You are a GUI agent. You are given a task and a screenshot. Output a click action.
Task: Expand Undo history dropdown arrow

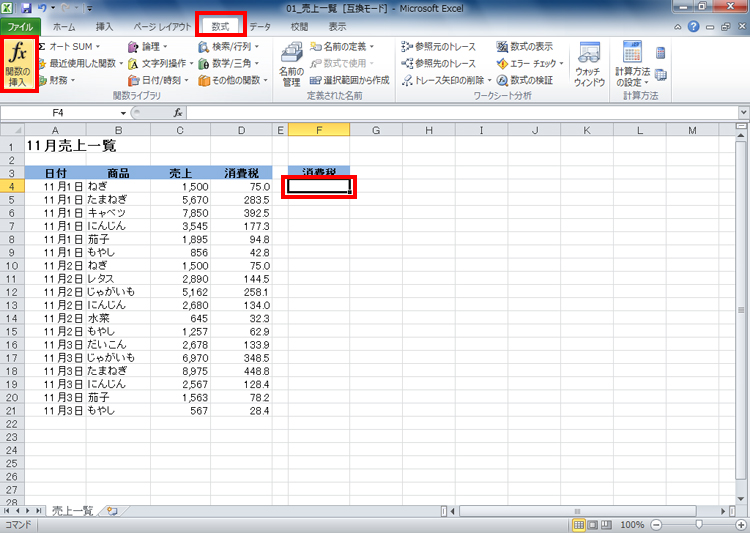point(53,8)
